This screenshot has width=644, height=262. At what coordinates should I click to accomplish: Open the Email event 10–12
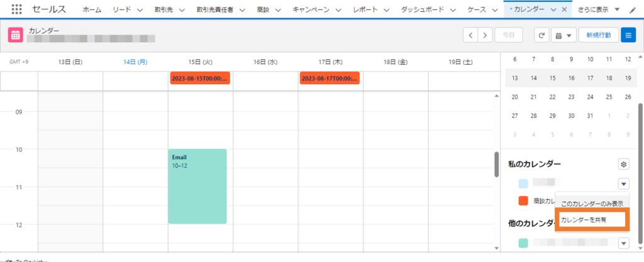[197, 186]
